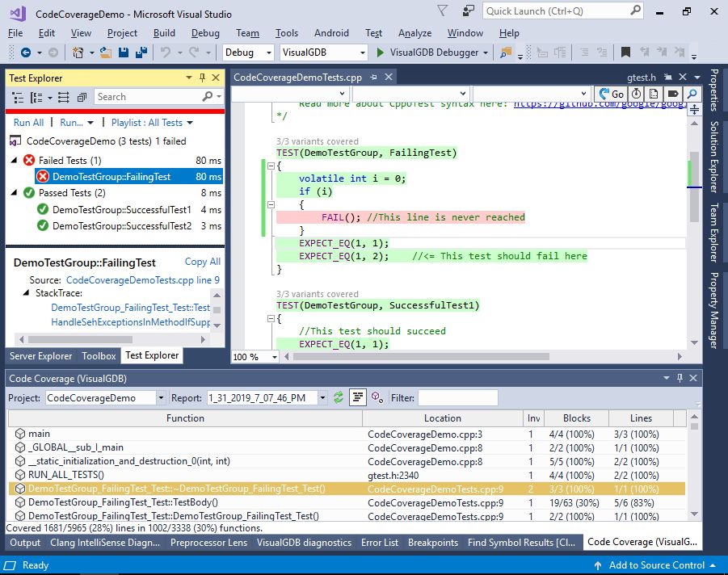728x575 pixels.
Task: Collapse the FailingTest function body in the editor
Action: tap(271, 166)
